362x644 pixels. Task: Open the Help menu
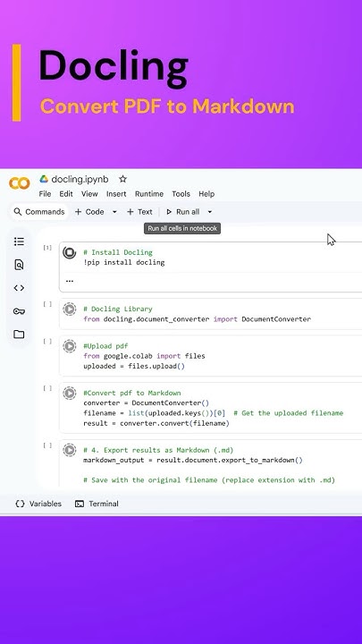(x=206, y=194)
